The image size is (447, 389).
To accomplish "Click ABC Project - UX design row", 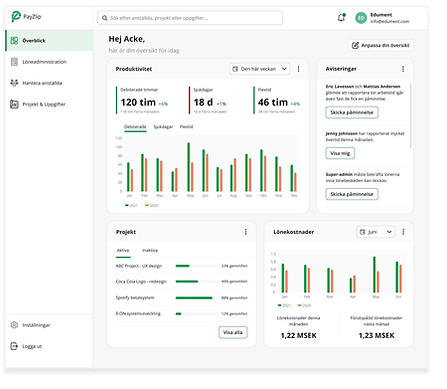I will [x=182, y=266].
